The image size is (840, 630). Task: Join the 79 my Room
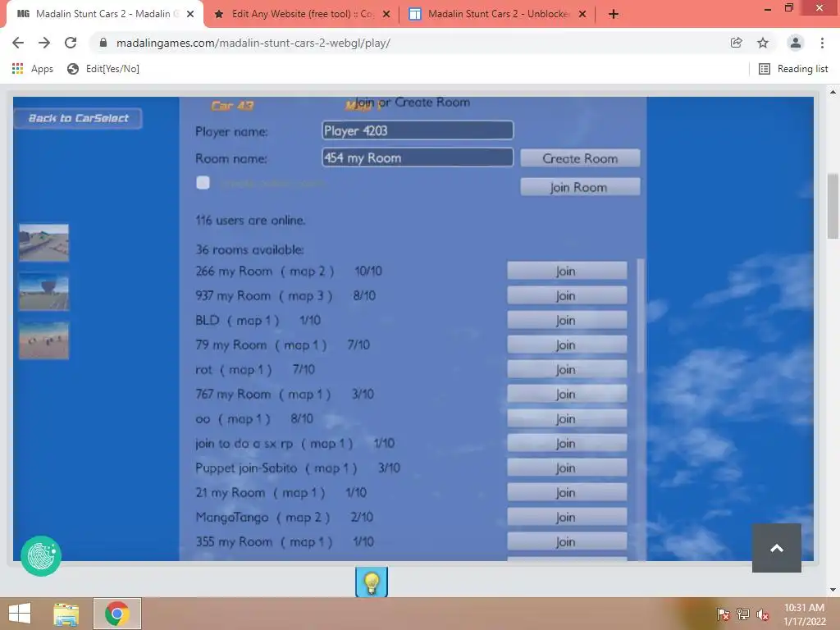[x=567, y=345]
